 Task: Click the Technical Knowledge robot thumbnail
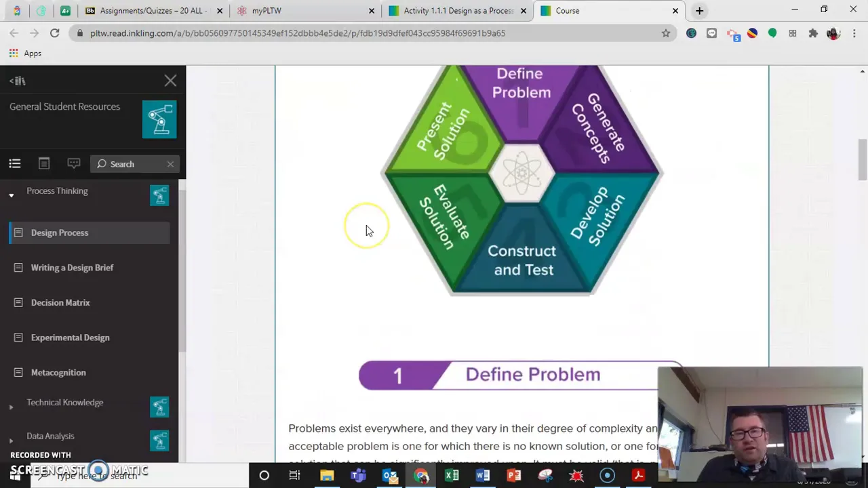coord(159,407)
